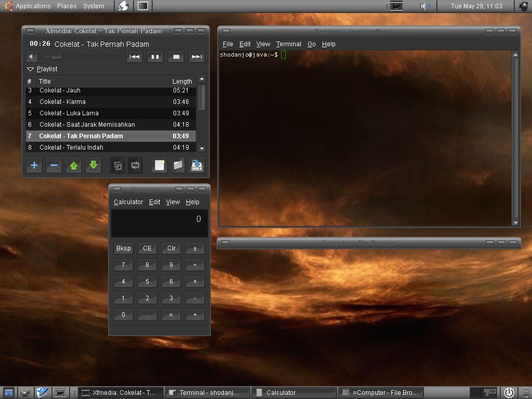Open the Calculator's Edit menu
The width and height of the screenshot is (532, 399).
click(x=154, y=202)
